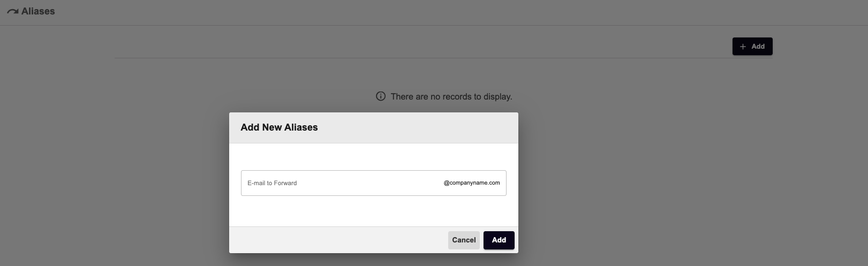868x266 pixels.
Task: Dismiss the dialog with Cancel
Action: 464,240
